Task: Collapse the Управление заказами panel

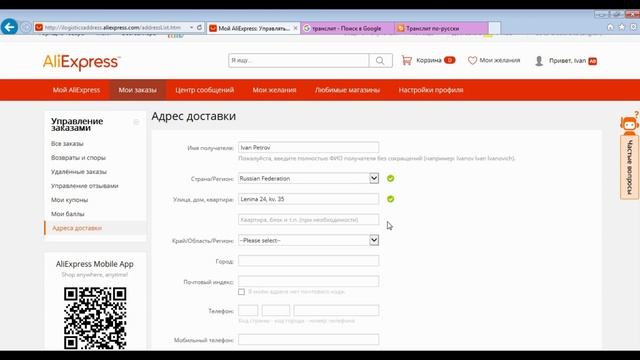Action: [136, 122]
